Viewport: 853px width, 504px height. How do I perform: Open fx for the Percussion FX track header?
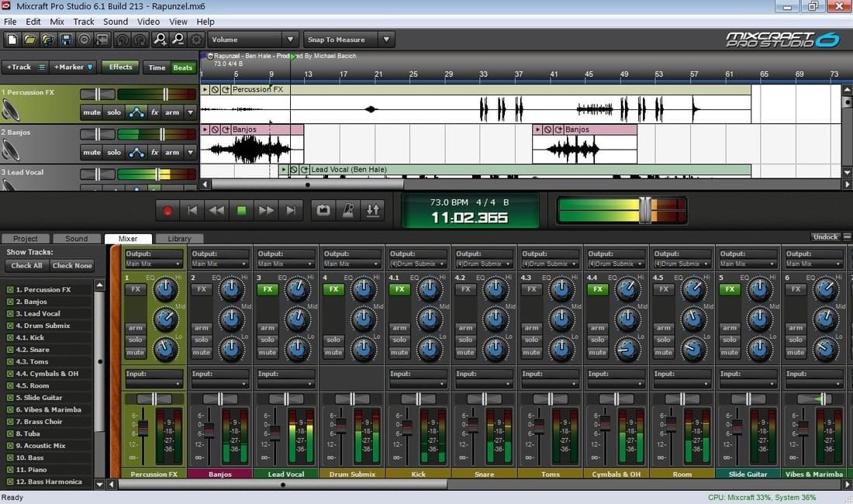(x=154, y=112)
